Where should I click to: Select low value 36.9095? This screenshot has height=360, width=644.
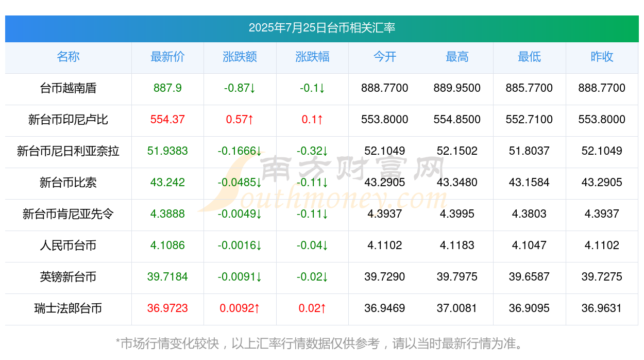(x=529, y=308)
